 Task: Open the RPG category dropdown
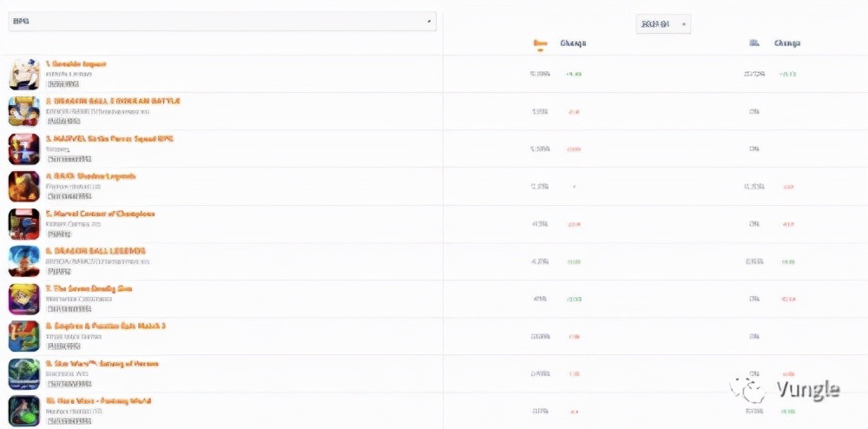(222, 21)
